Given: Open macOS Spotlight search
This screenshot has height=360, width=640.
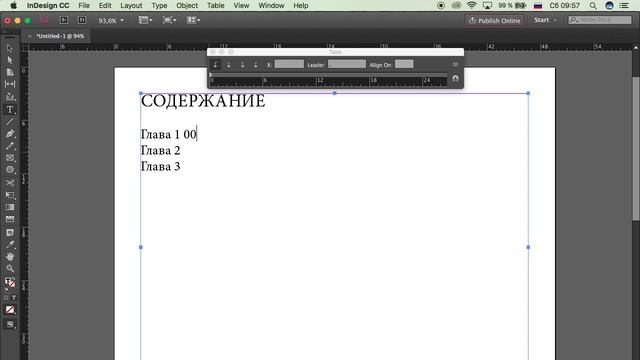Looking at the screenshot, I should tap(593, 5).
